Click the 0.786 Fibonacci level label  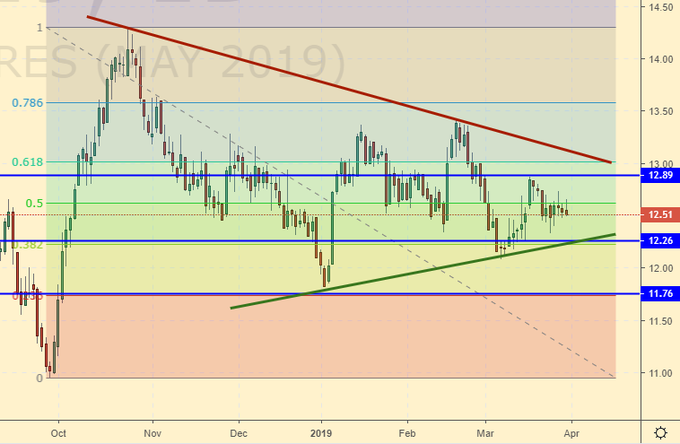tap(27, 102)
